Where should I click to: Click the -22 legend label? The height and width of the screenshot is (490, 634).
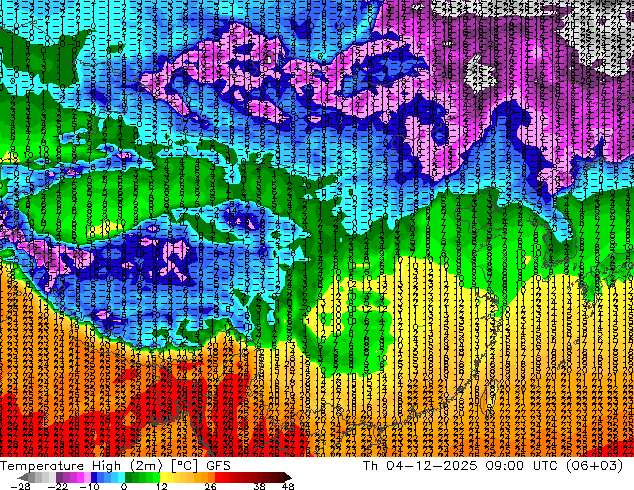click(58, 486)
